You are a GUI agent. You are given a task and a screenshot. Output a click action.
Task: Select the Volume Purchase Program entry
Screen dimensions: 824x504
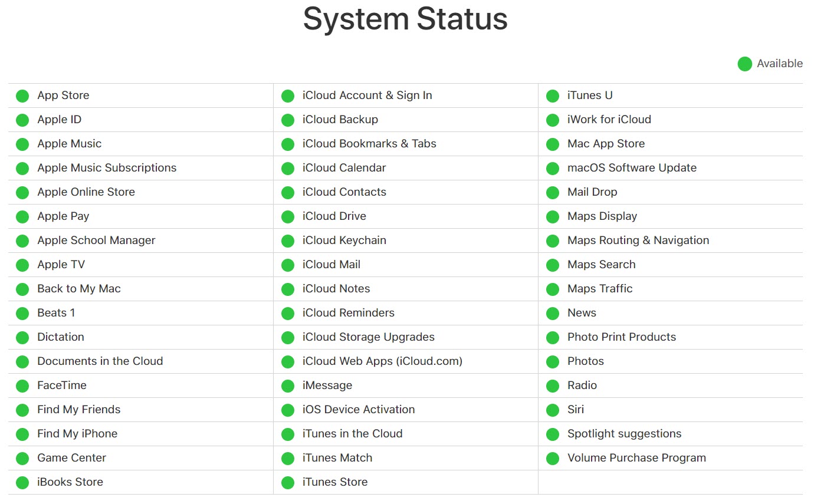click(x=636, y=458)
